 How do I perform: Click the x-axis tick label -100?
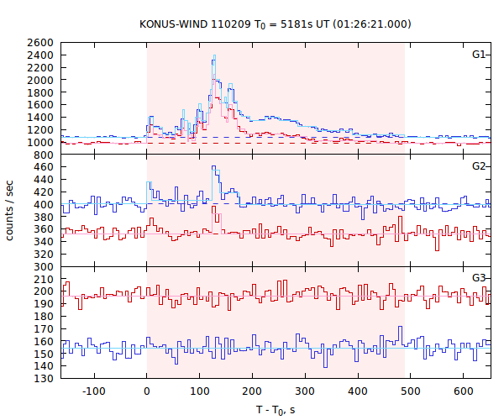click(94, 391)
